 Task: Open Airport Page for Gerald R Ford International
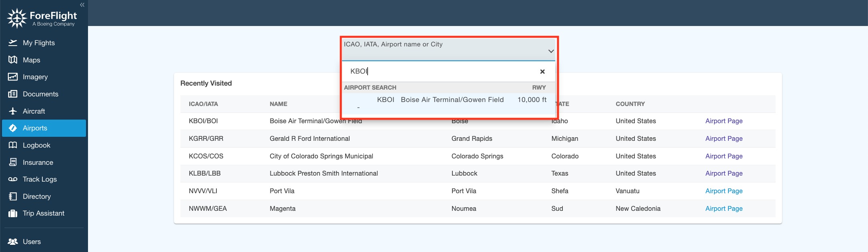click(724, 138)
